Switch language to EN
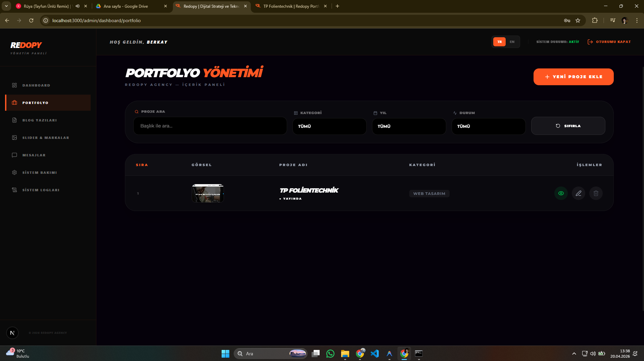 click(x=512, y=42)
